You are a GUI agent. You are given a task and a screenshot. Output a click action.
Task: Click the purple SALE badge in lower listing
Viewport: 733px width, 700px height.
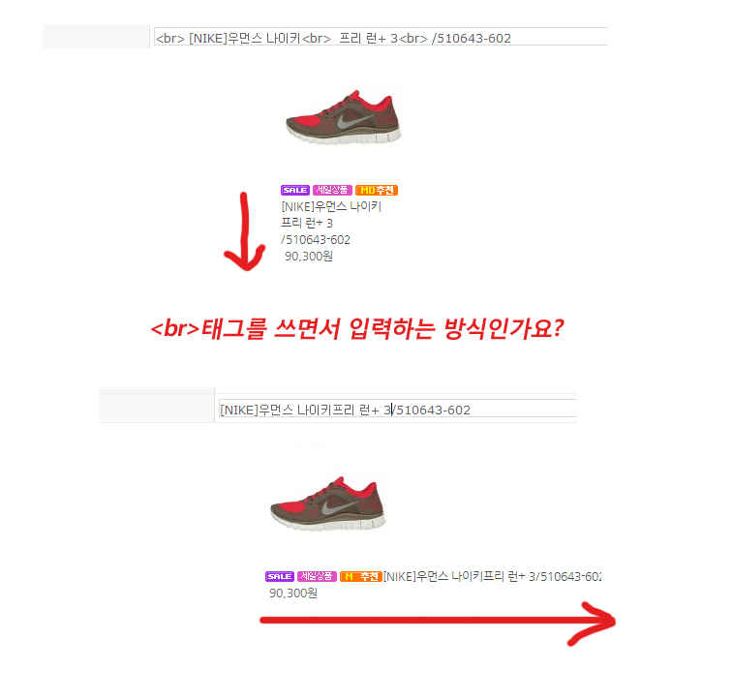[280, 577]
